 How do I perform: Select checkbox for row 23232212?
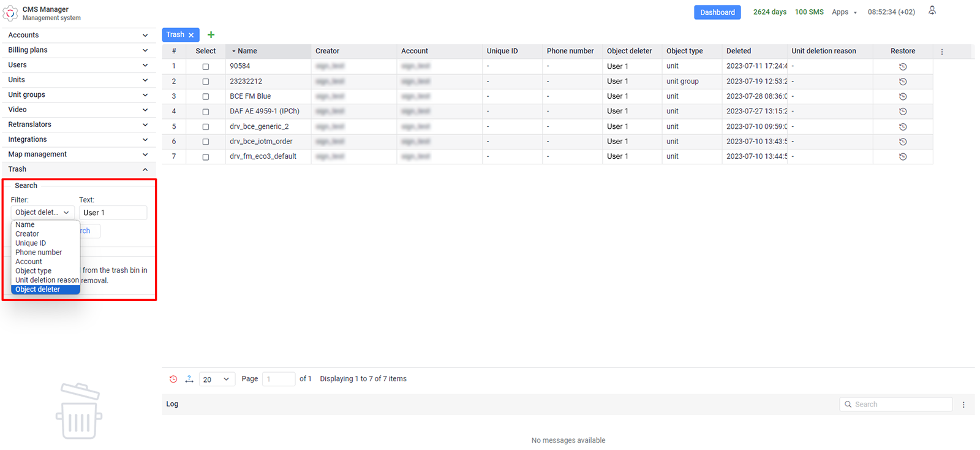[x=206, y=82]
